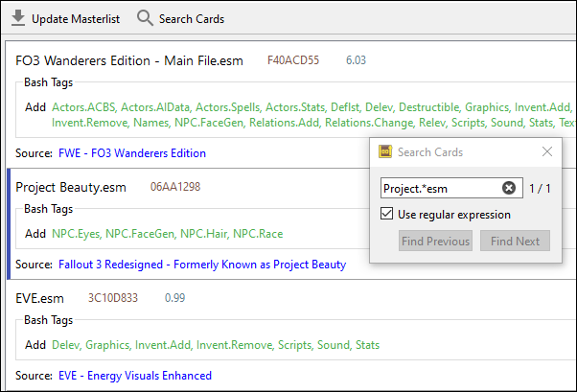Open Fallout 3 Redesigned source link
Screen dimensions: 577x392
coord(202,265)
